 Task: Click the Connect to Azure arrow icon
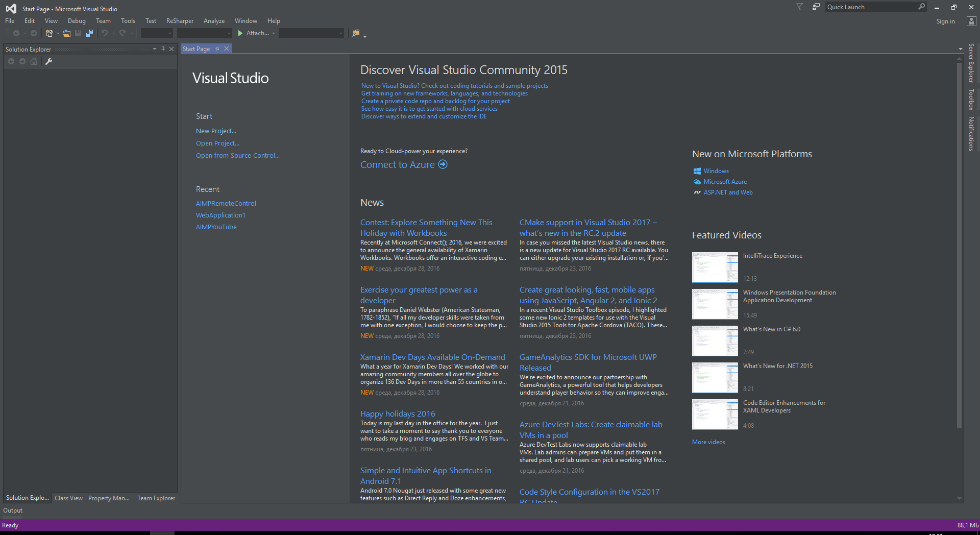(443, 164)
